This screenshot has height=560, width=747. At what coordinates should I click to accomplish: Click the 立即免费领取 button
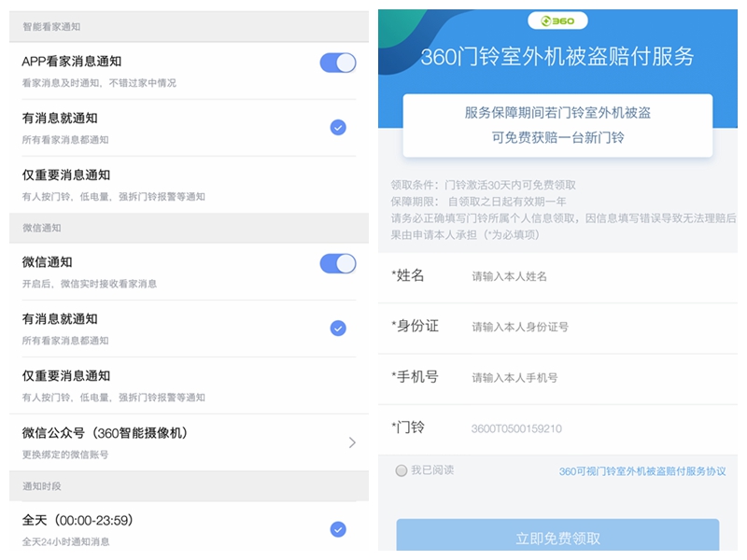pyautogui.click(x=557, y=535)
